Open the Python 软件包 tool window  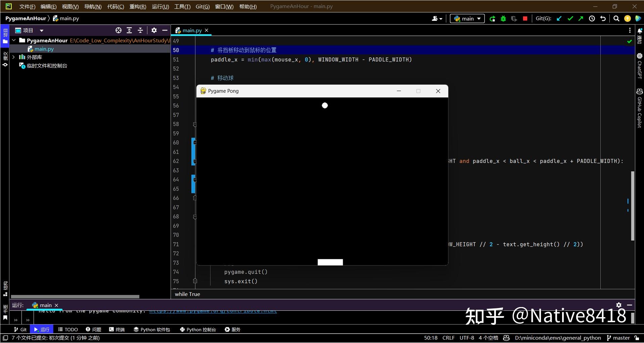click(152, 329)
